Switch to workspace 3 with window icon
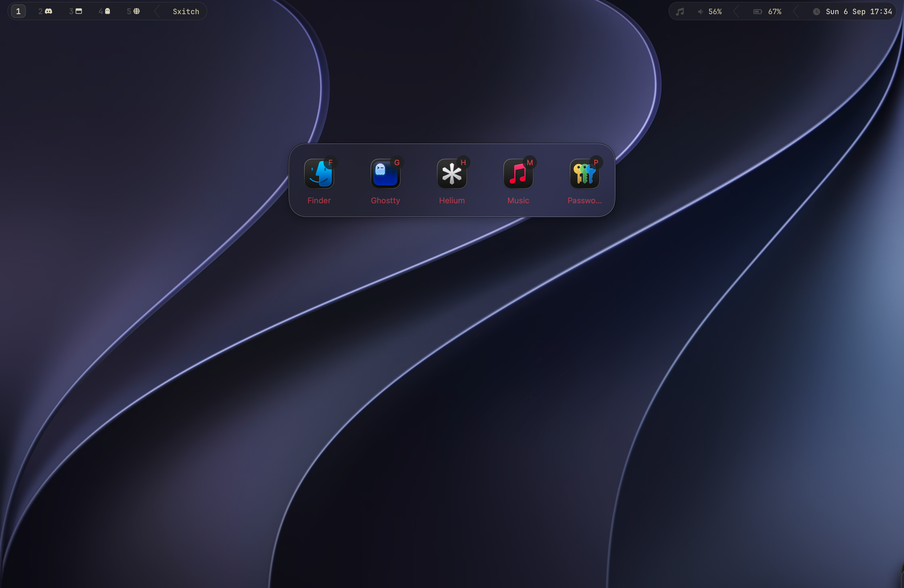The height and width of the screenshot is (588, 904). (75, 11)
